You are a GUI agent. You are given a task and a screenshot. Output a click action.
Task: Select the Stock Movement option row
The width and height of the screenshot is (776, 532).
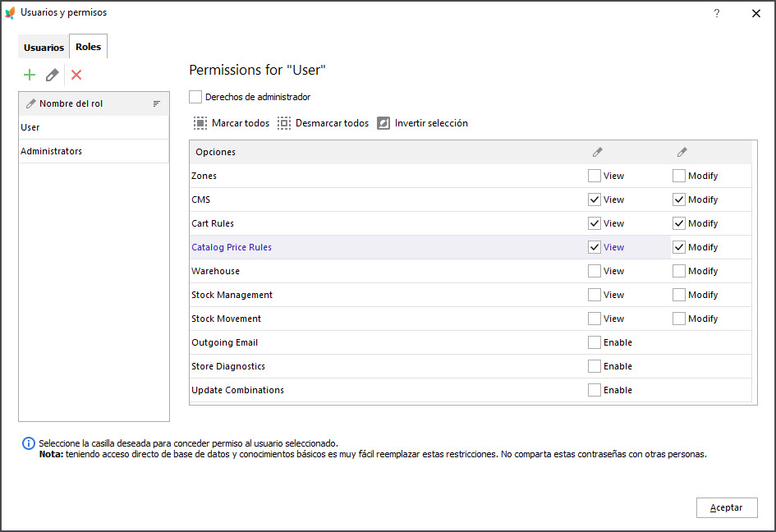[x=471, y=319]
